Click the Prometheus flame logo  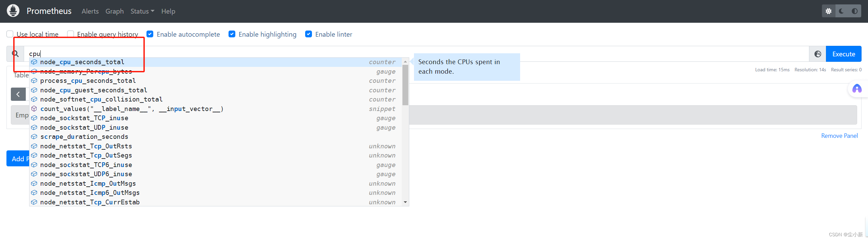13,11
